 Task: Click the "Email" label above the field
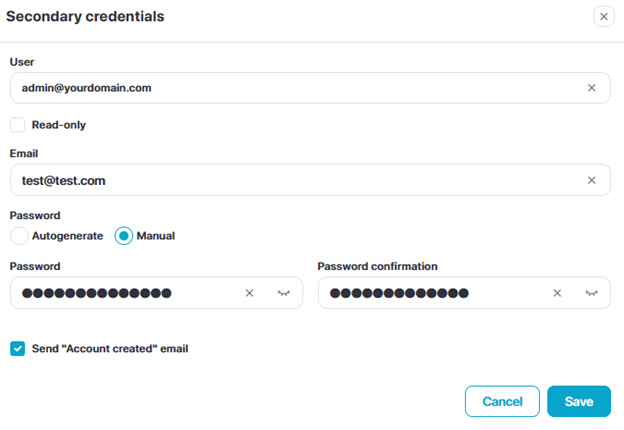pyautogui.click(x=24, y=154)
